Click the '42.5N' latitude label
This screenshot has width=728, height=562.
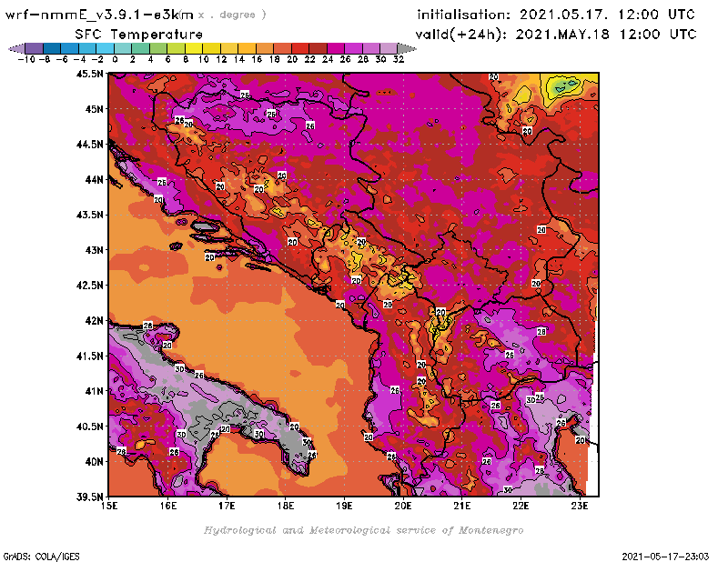[89, 286]
